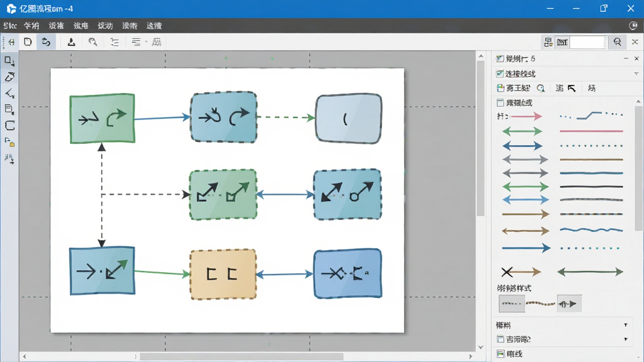This screenshot has width=644, height=362.
Task: Expand the right panel header dropdown arrow
Action: click(x=636, y=74)
